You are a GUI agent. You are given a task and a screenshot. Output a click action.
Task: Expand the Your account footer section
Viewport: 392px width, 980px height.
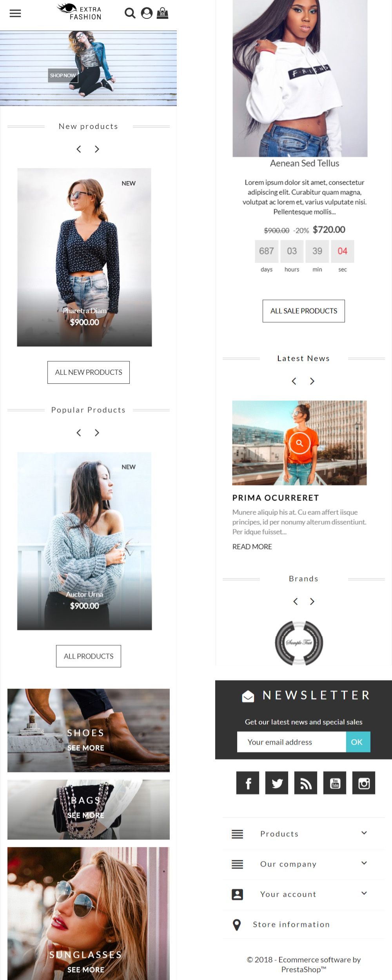point(304,894)
